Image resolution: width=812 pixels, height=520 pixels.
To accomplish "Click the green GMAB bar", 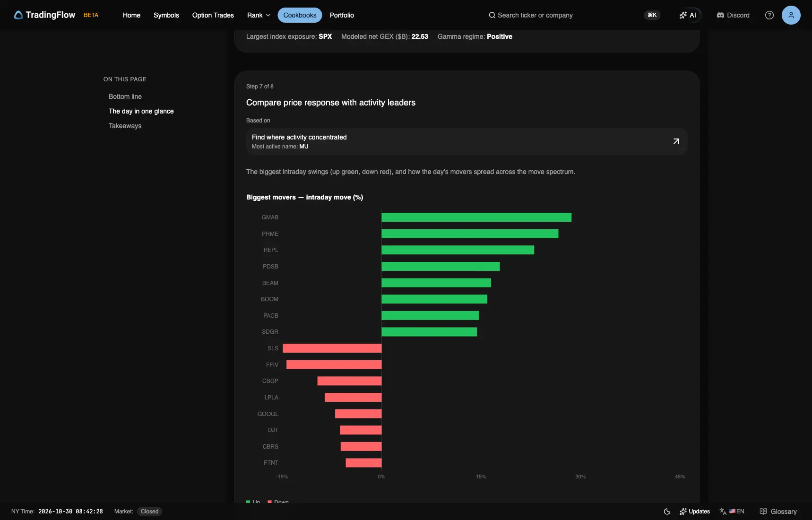I will tap(476, 217).
